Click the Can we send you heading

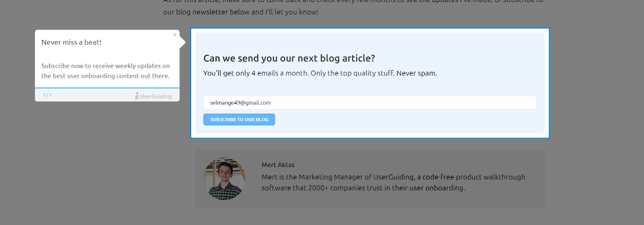(x=289, y=58)
